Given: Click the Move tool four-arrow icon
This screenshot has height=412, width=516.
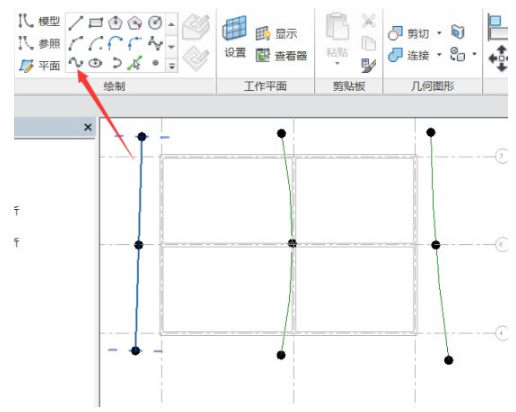Looking at the screenshot, I should (x=498, y=59).
